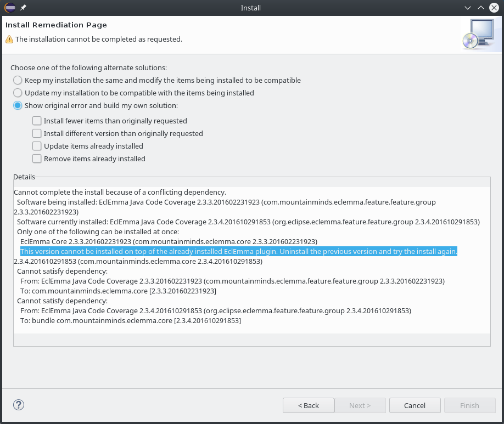504x424 pixels.
Task: Go to previous page with Back button
Action: (309, 405)
